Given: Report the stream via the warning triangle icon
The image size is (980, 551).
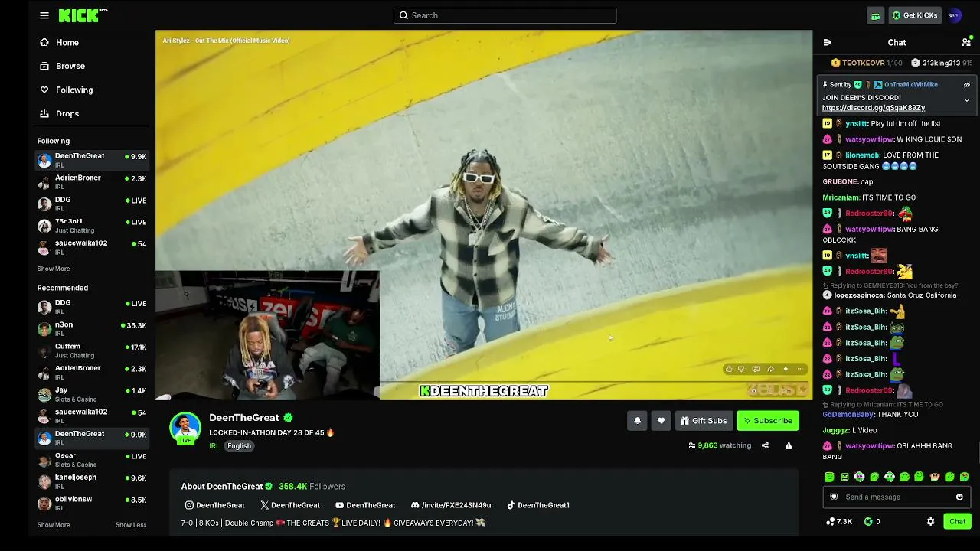Looking at the screenshot, I should 789,445.
